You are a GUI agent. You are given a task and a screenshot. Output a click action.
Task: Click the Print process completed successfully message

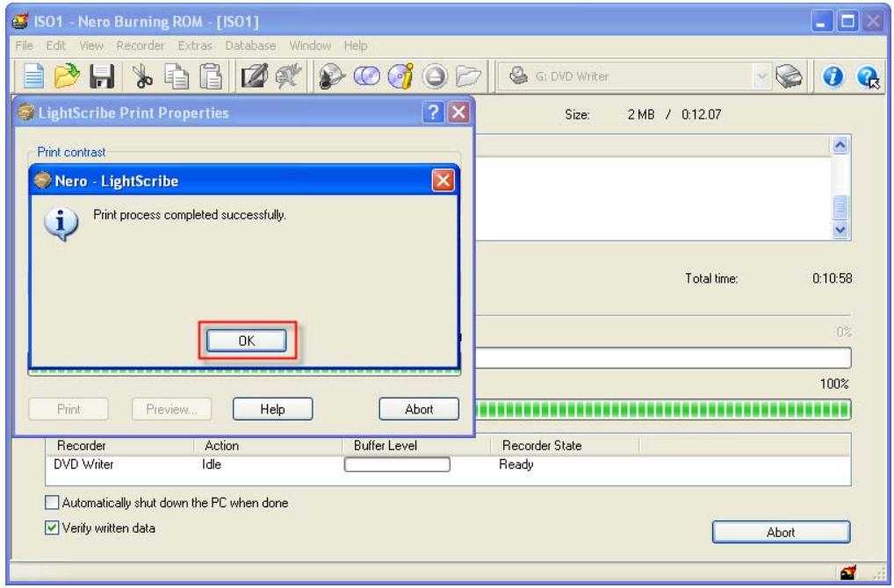coord(190,215)
